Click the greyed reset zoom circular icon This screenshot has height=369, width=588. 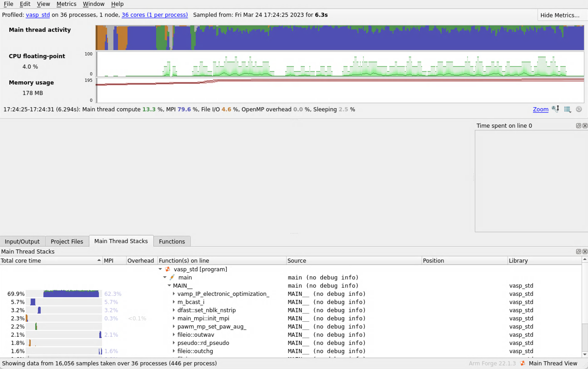pyautogui.click(x=579, y=109)
